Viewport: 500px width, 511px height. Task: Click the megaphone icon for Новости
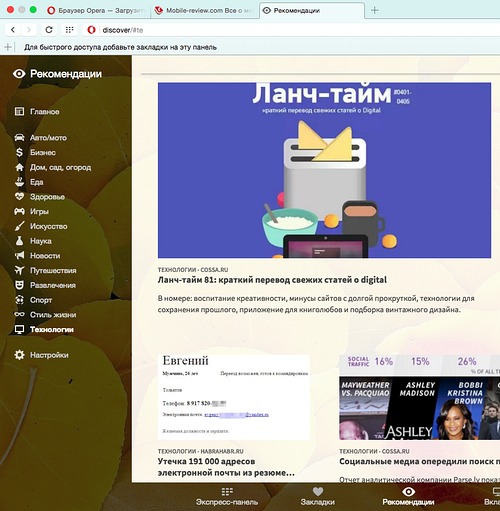coord(19,255)
